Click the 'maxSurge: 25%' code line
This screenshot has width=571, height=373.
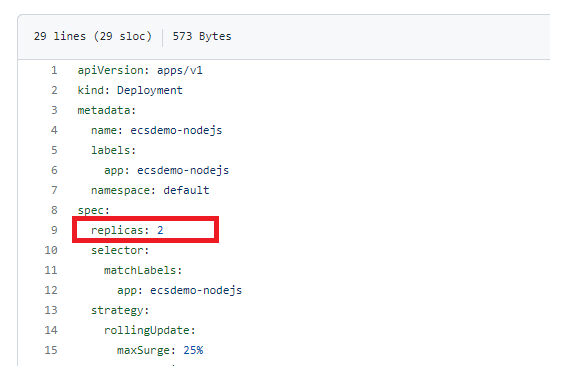(160, 350)
